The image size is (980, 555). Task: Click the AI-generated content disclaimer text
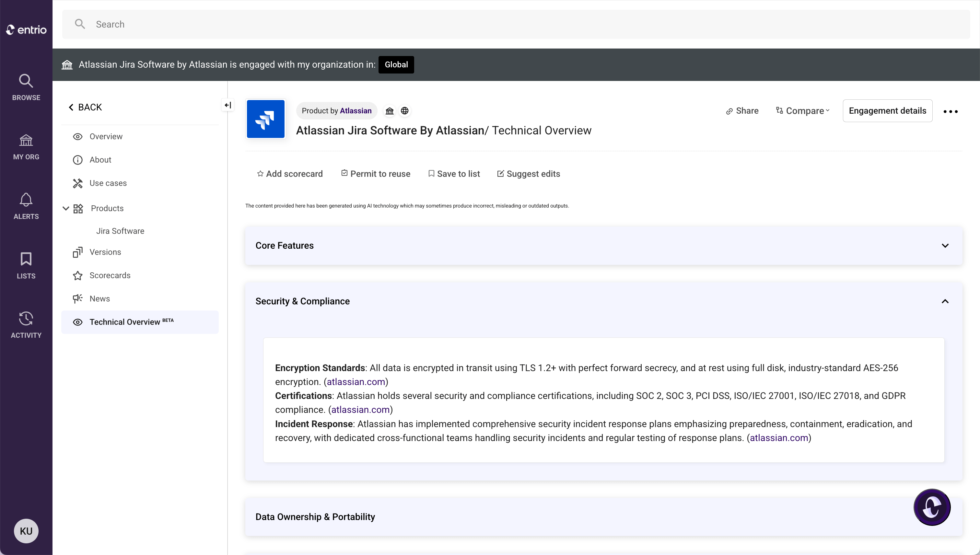tap(407, 206)
